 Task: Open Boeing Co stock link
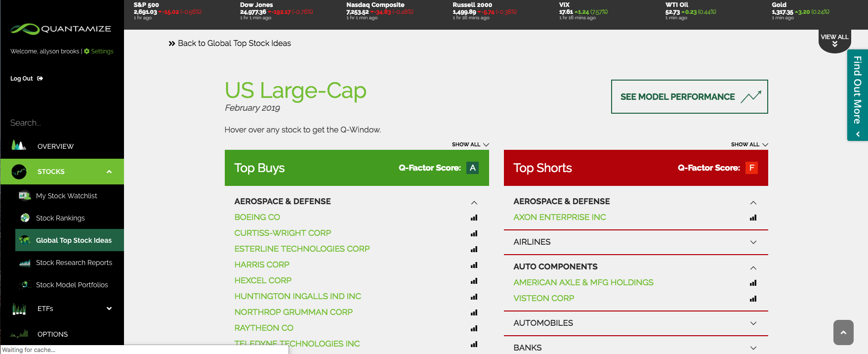257,217
